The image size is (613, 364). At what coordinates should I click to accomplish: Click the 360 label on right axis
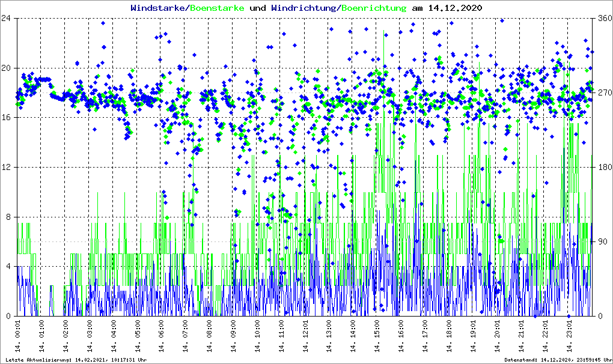603,18
